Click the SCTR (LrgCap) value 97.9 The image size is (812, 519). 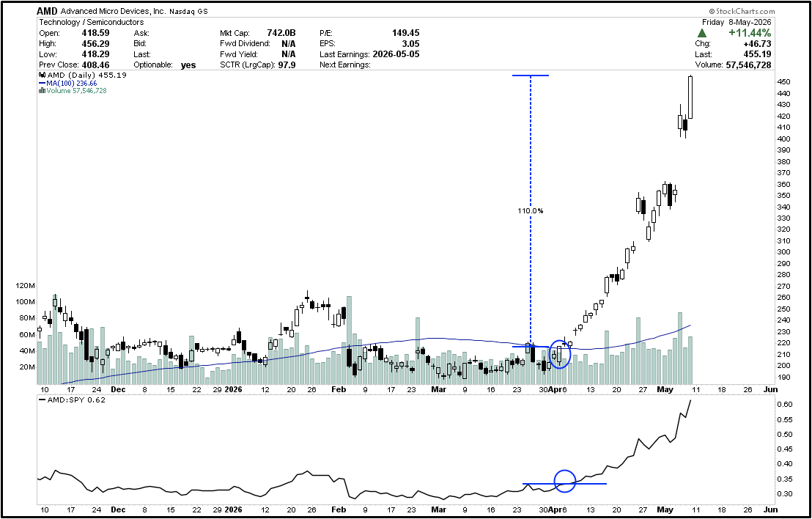coord(287,65)
